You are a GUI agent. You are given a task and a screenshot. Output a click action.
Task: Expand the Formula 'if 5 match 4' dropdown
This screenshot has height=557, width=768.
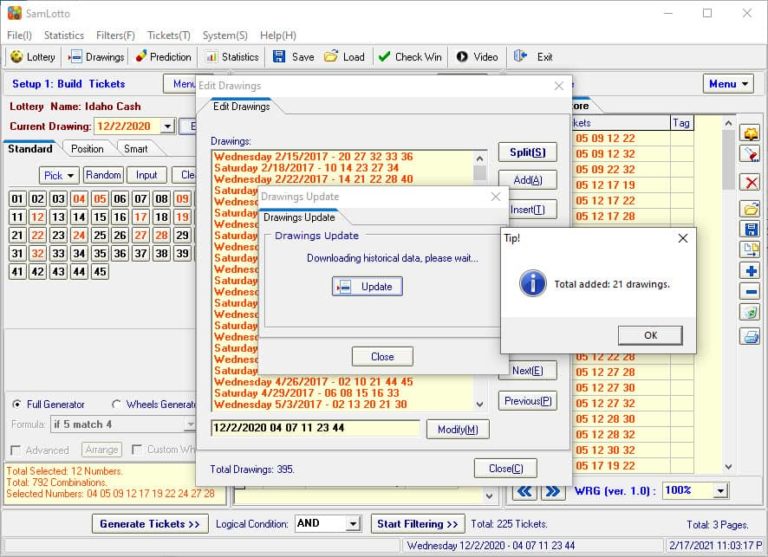click(x=190, y=424)
